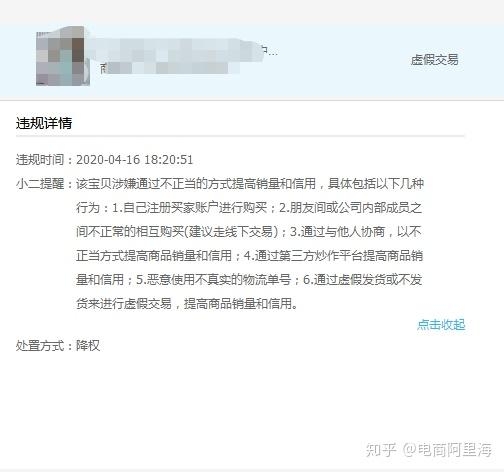Click the 知乎 watermark logo text
The width and height of the screenshot is (504, 472).
[381, 450]
